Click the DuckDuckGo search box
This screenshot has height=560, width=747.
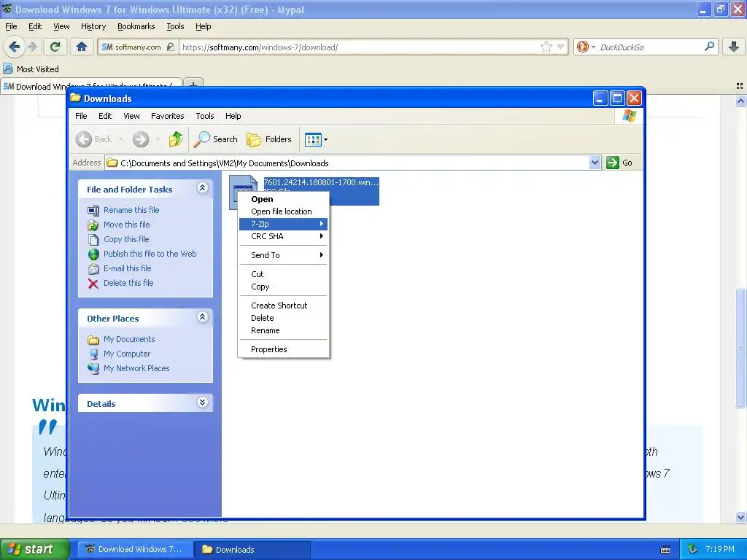650,47
